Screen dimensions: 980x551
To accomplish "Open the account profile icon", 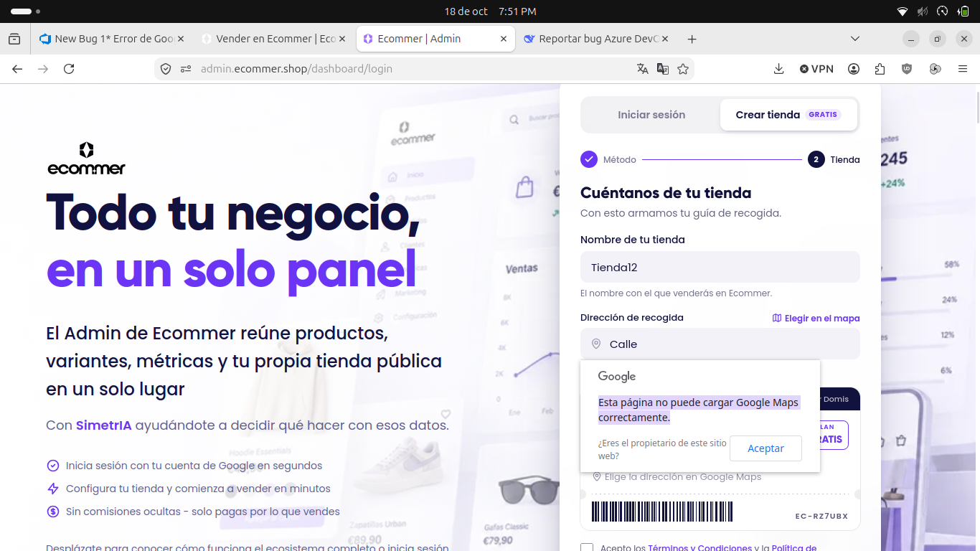I will pyautogui.click(x=854, y=69).
